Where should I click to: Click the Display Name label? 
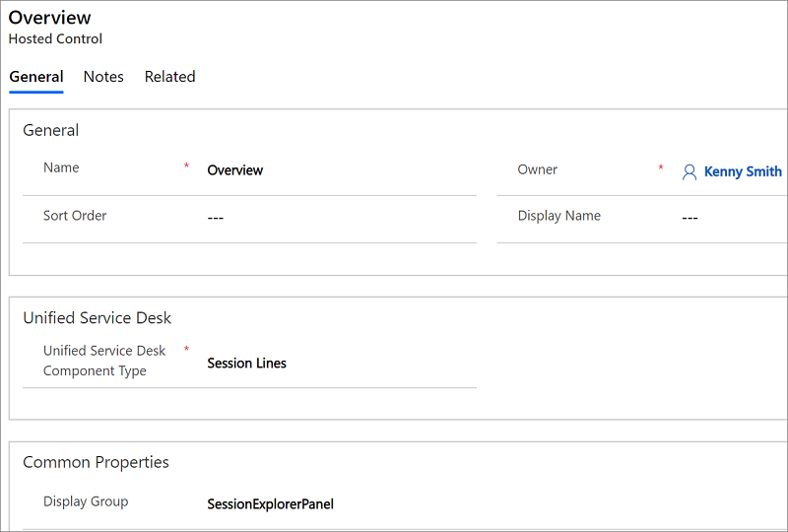coord(559,216)
